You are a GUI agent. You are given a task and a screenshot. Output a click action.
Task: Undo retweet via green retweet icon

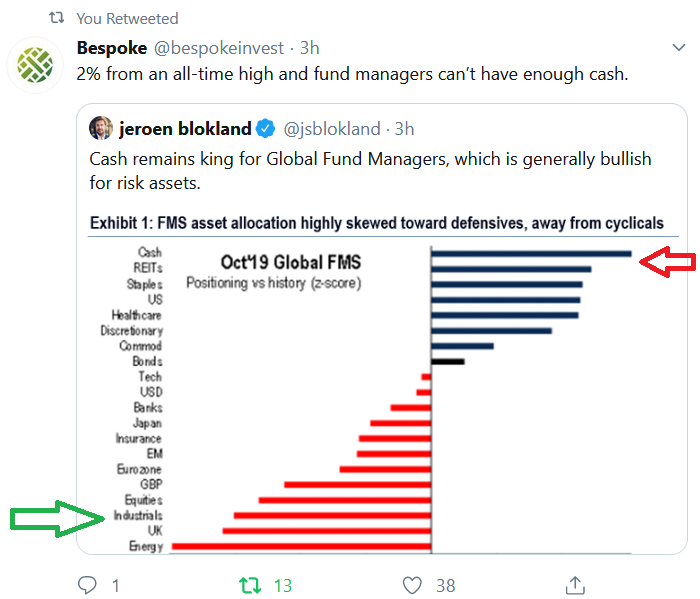coord(250,585)
